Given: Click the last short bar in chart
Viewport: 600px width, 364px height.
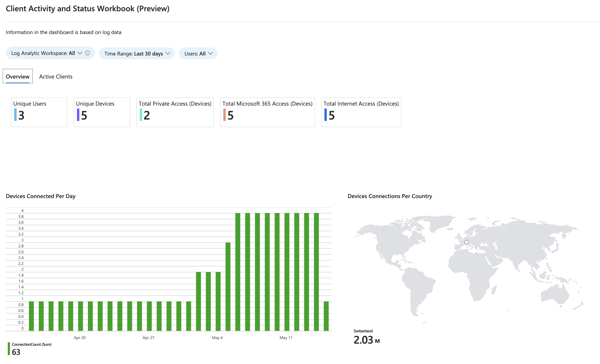Looking at the screenshot, I should point(326,316).
